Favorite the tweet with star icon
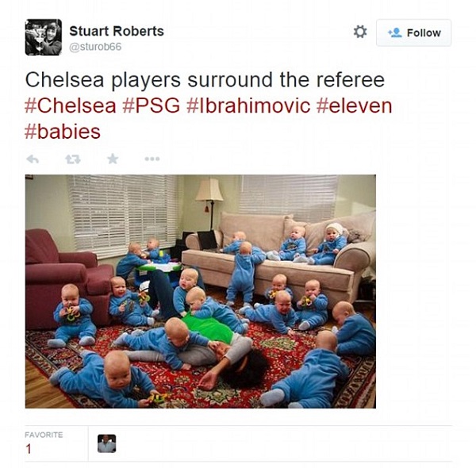This screenshot has height=468, width=476. 113,159
